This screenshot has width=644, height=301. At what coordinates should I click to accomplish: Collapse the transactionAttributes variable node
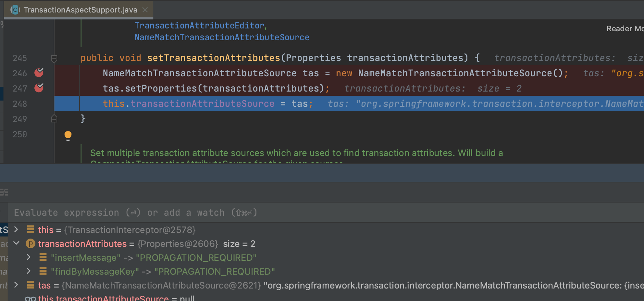pyautogui.click(x=16, y=243)
